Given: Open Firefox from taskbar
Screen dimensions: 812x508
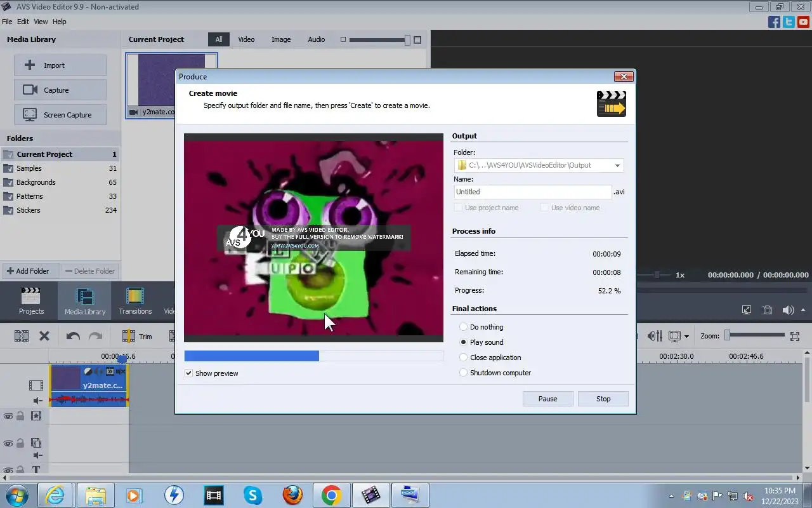Looking at the screenshot, I should [292, 495].
